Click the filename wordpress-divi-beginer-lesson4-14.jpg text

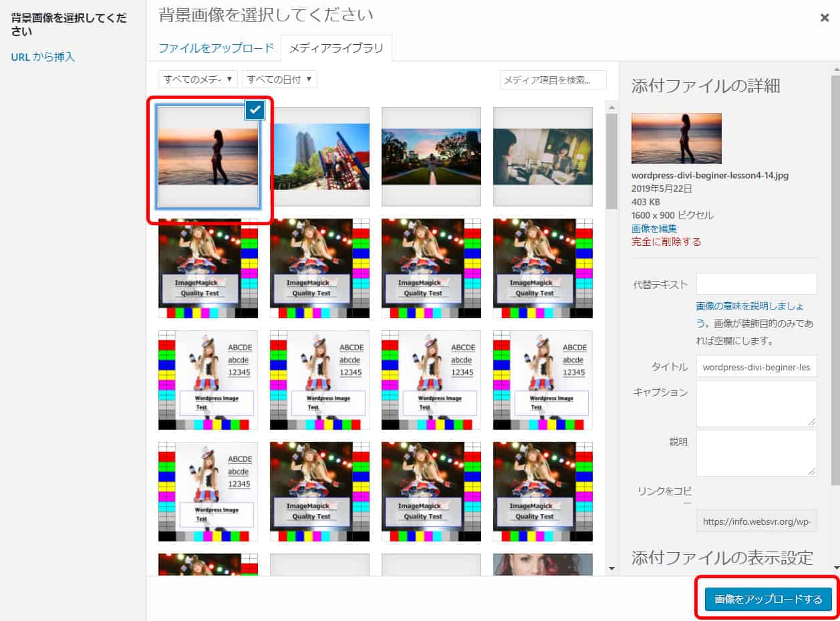tap(710, 176)
